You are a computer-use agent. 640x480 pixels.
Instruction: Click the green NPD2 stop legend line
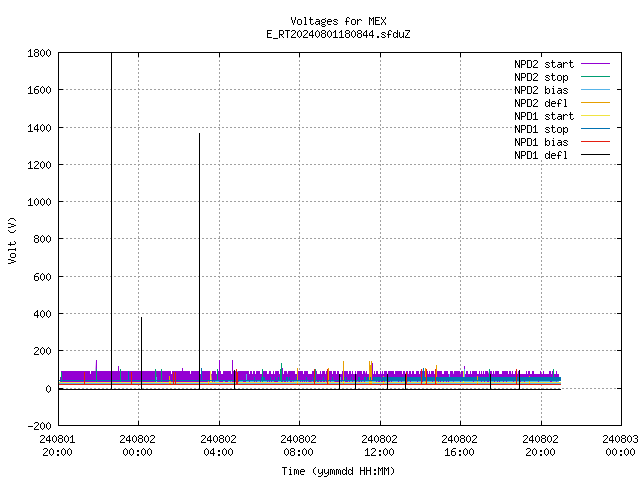[595, 77]
